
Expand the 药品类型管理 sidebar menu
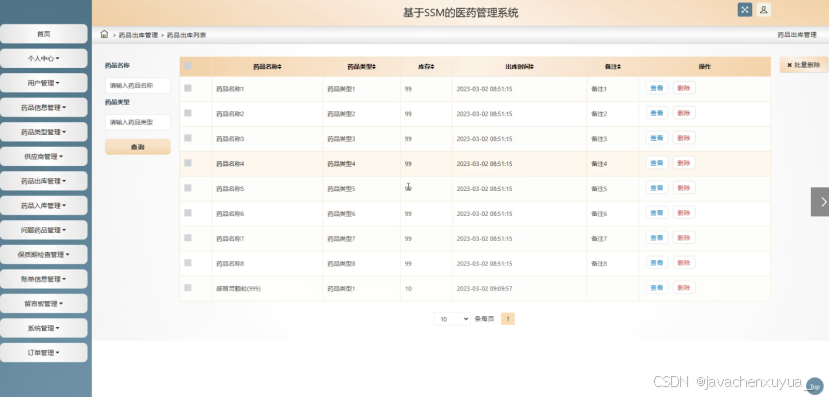[43, 132]
